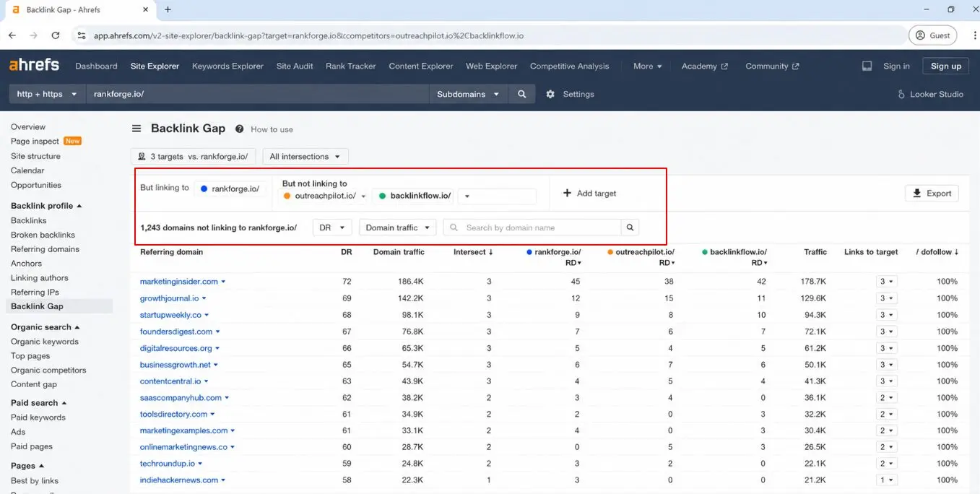980x494 pixels.
Task: Sort by dofollow column header
Action: point(937,252)
